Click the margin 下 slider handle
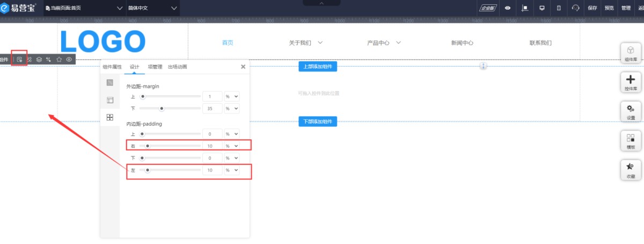This screenshot has width=644, height=244. pyautogui.click(x=162, y=109)
